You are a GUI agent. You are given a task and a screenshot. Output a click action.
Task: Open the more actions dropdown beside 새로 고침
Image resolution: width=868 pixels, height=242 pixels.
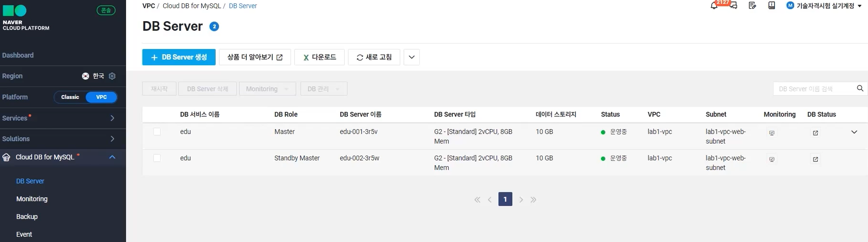(412, 57)
